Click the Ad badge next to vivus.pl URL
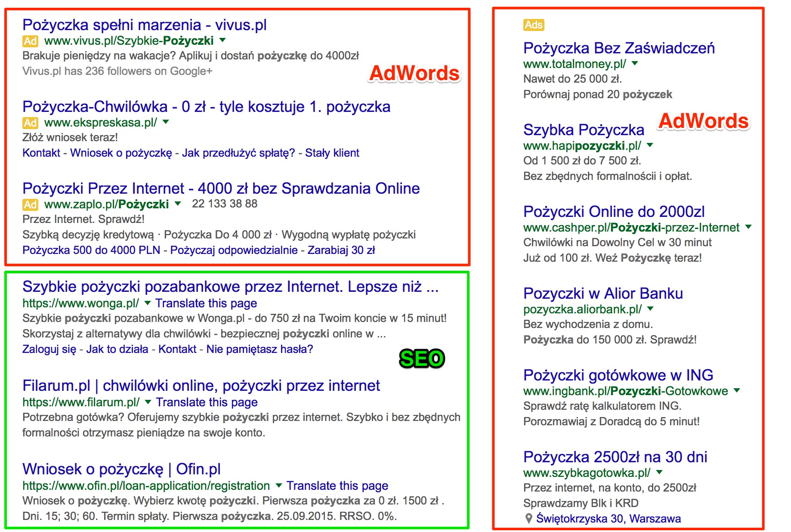 (x=30, y=41)
